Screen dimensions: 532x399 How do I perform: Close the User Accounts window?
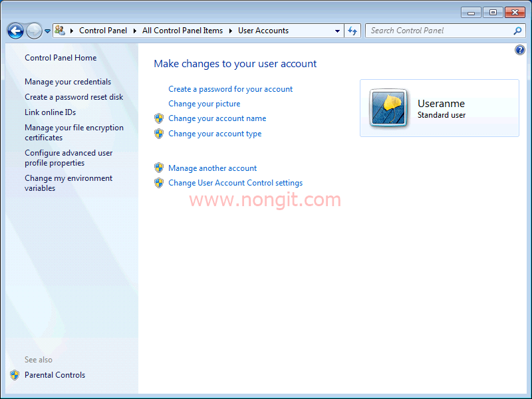515,13
